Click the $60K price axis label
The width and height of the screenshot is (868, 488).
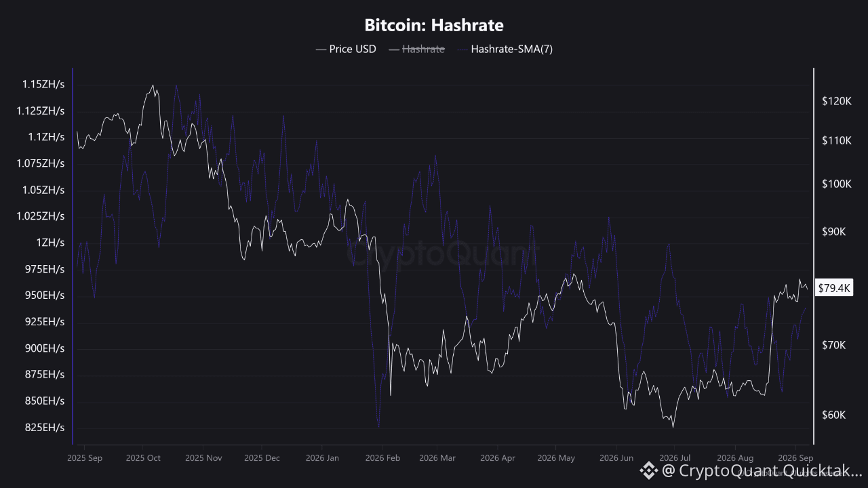834,415
